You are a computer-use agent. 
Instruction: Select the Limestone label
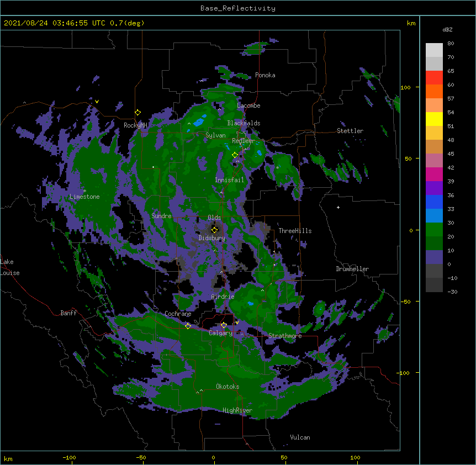(x=84, y=197)
